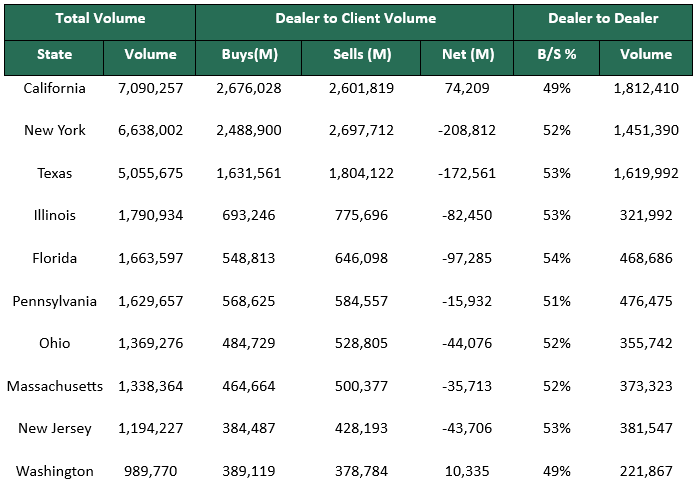
Task: Select the Dealer to Client Volume header
Action: click(x=355, y=19)
